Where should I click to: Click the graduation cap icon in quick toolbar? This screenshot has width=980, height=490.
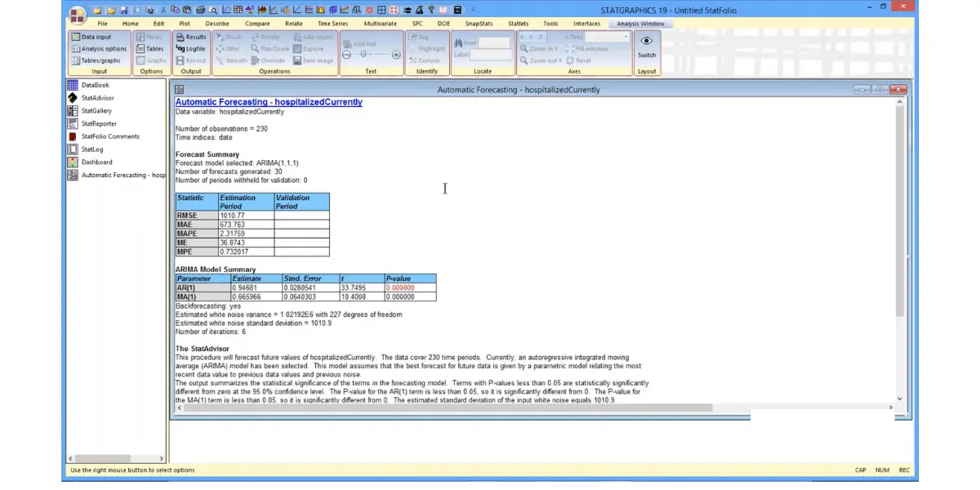tap(407, 10)
